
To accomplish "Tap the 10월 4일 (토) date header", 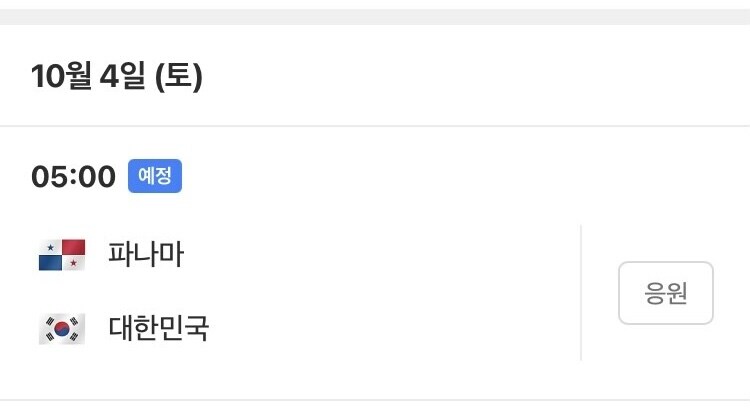I will 117,77.
